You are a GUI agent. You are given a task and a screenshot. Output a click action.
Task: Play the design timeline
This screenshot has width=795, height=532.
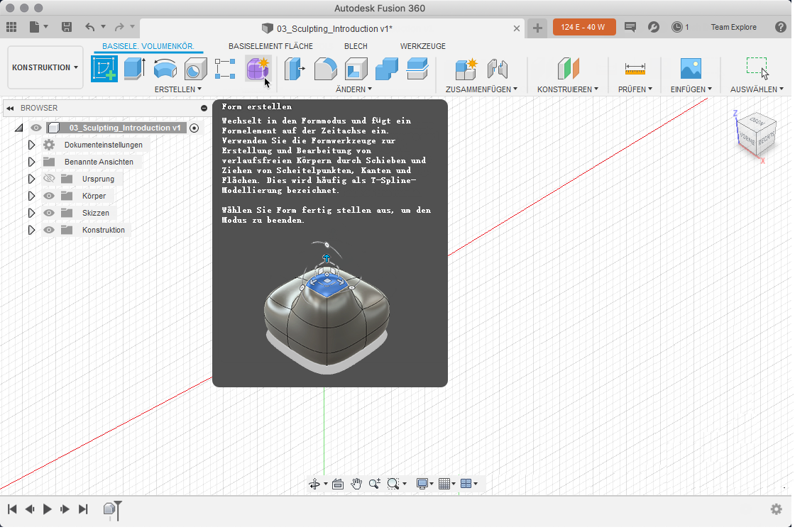pyautogui.click(x=47, y=509)
